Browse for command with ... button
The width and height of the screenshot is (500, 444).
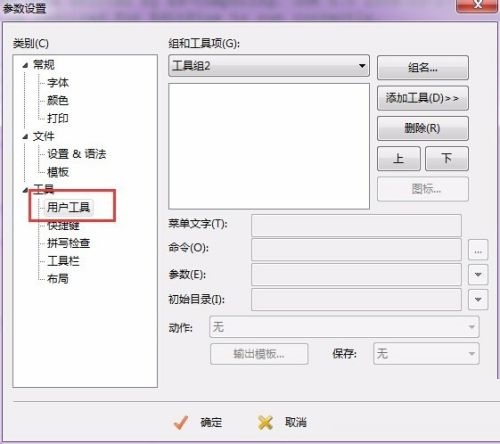point(478,249)
